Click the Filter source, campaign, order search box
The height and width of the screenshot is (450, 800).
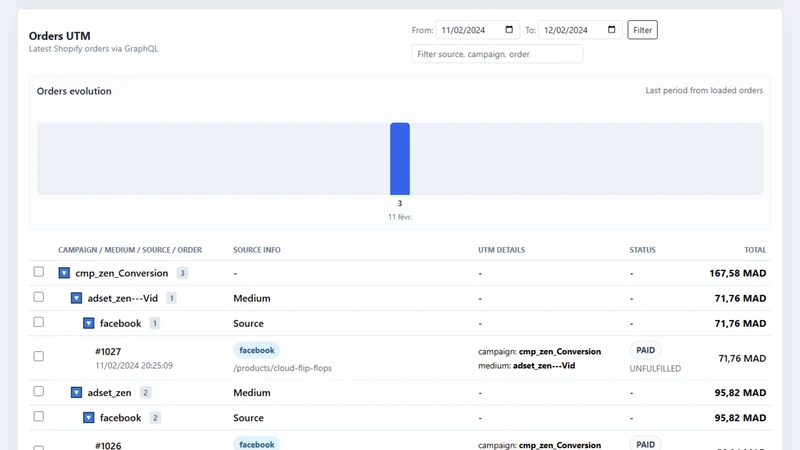click(x=497, y=54)
